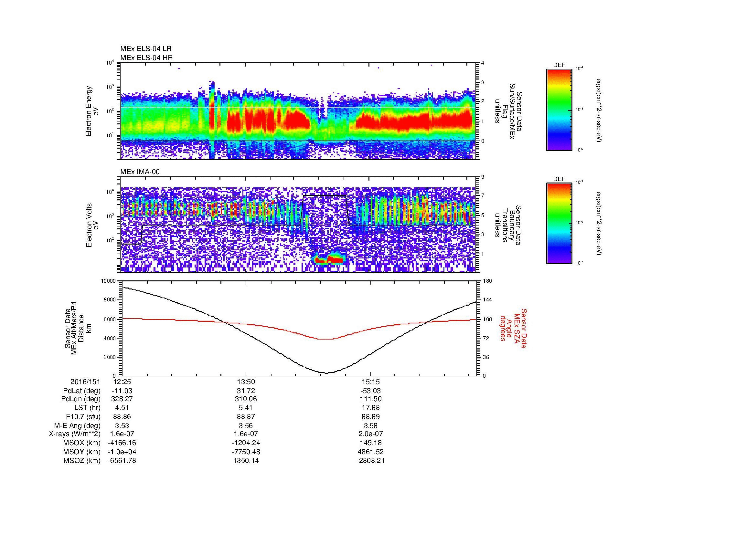Click the '2016/151' date label

click(85, 382)
